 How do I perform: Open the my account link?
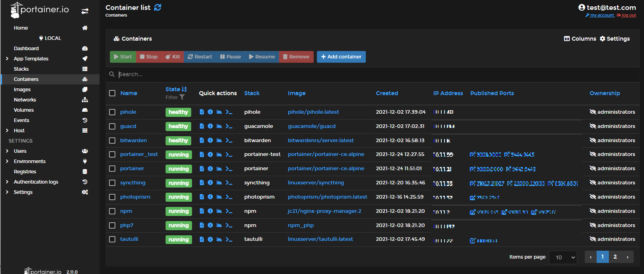tap(600, 15)
